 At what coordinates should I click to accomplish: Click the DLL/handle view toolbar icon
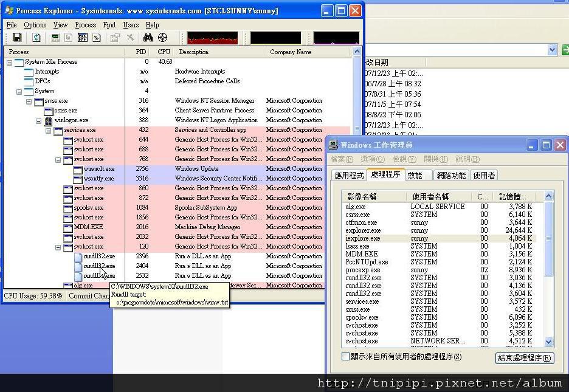(96, 37)
